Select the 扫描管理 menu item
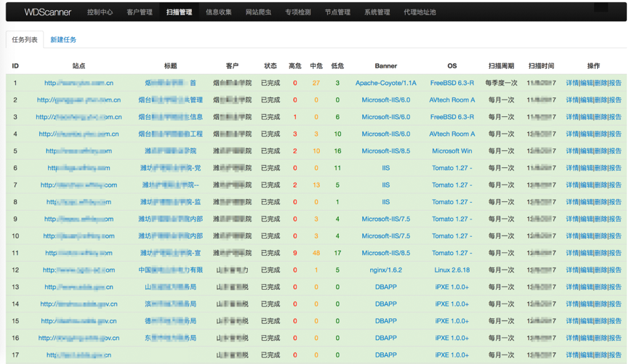The height and width of the screenshot is (364, 629). [179, 12]
